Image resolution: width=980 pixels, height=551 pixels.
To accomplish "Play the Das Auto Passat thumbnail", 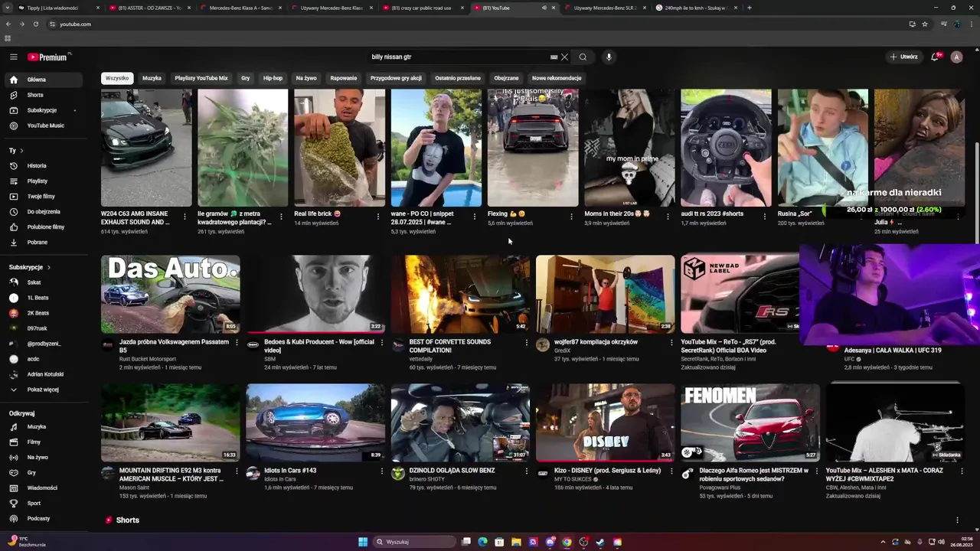I will click(170, 295).
